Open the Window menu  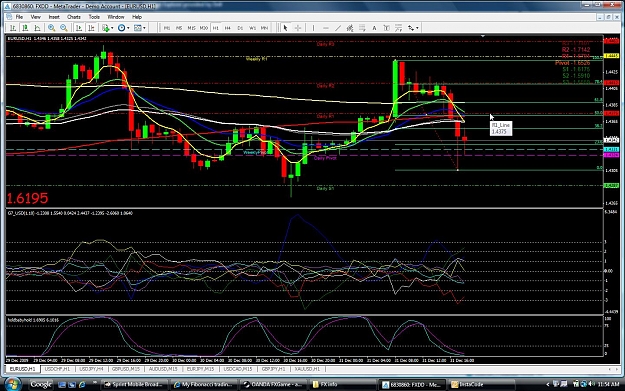(116, 17)
